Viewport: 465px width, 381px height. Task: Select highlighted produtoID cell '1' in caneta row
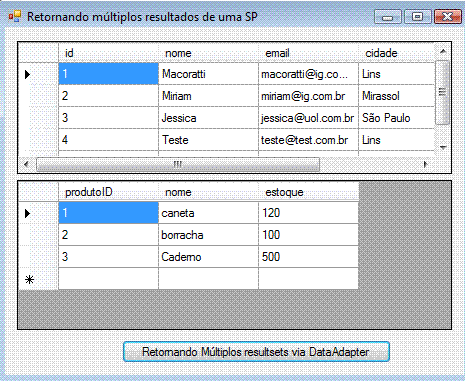108,213
